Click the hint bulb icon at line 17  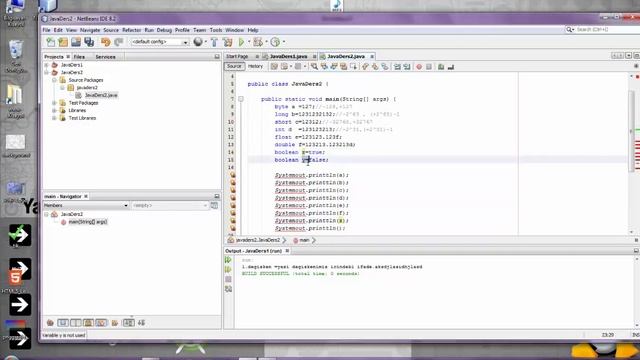pyautogui.click(x=233, y=175)
